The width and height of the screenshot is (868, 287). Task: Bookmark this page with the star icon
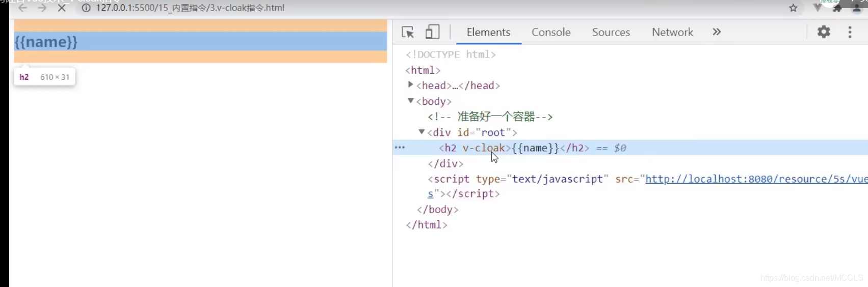[793, 8]
